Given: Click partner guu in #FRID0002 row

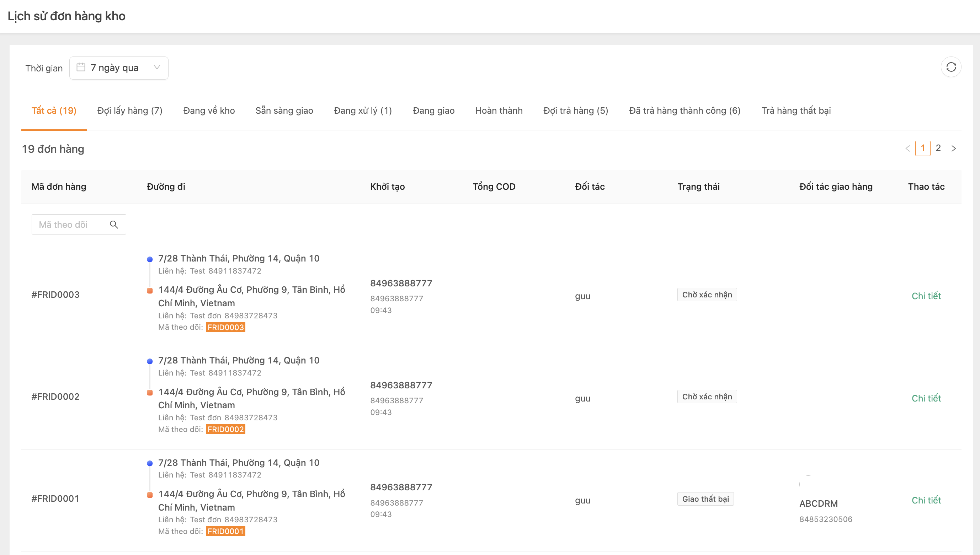Looking at the screenshot, I should tap(582, 398).
